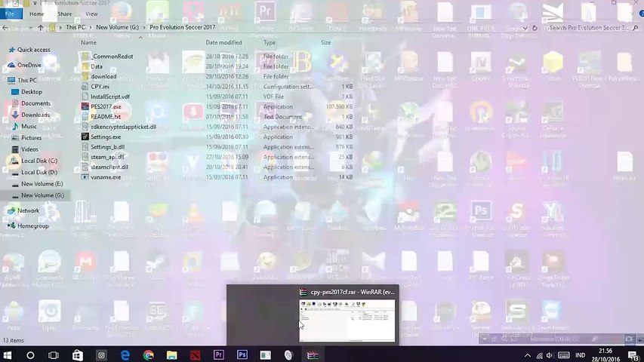The height and width of the screenshot is (362, 644).
Task: Go up one folder level arrow
Action: tap(40, 27)
